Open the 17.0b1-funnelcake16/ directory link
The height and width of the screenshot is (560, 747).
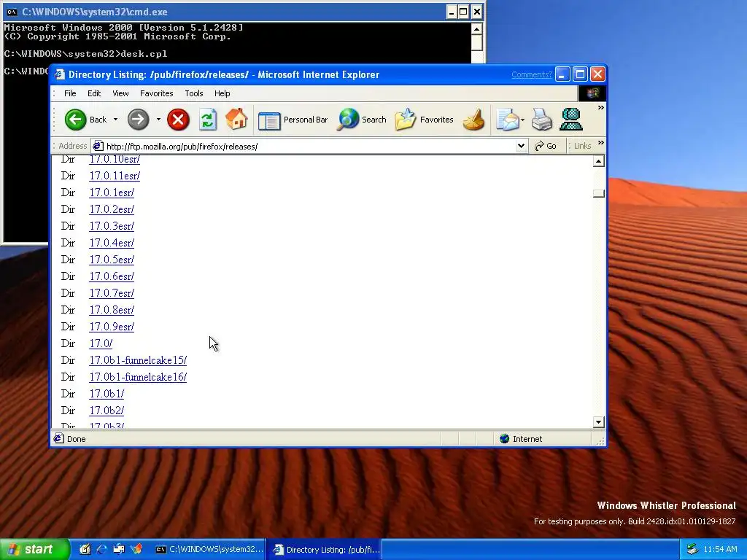pyautogui.click(x=138, y=377)
